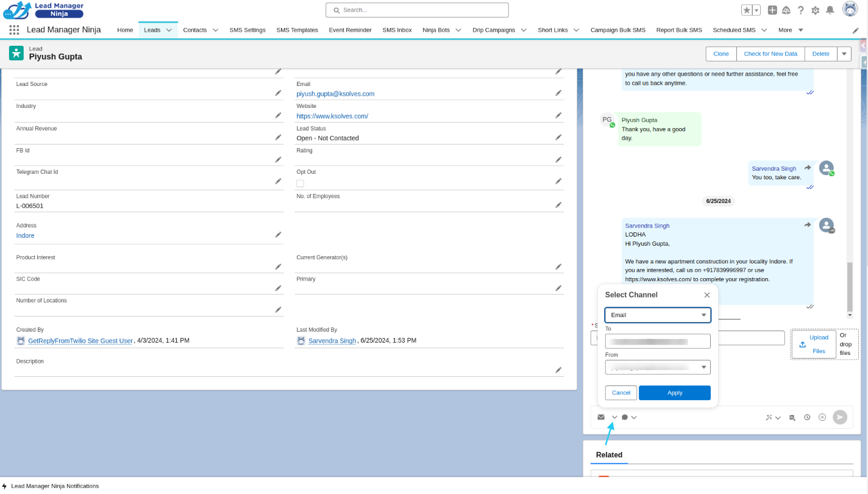868x494 pixels.
Task: Open the App Launcher grid icon
Action: coord(14,30)
